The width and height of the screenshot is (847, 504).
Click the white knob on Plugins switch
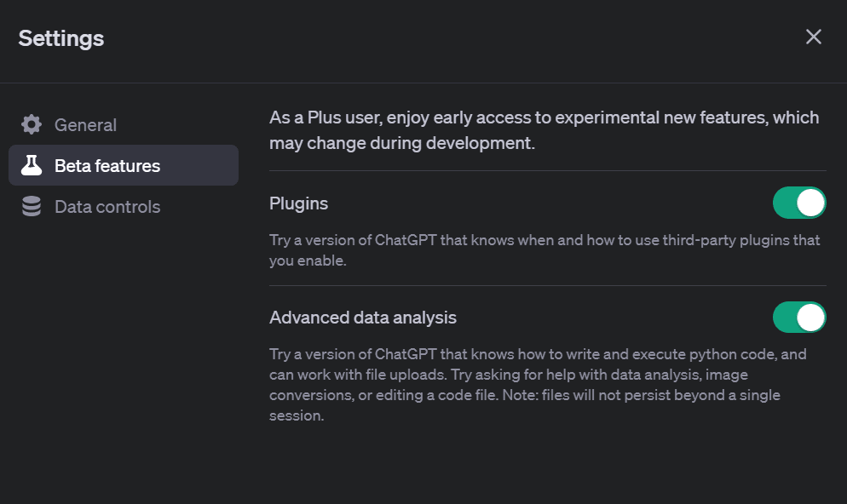811,203
